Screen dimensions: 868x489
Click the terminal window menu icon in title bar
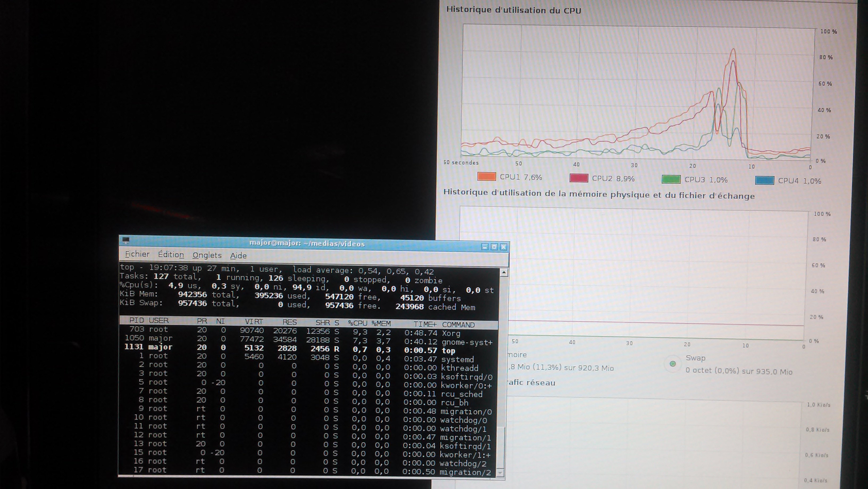(x=126, y=240)
